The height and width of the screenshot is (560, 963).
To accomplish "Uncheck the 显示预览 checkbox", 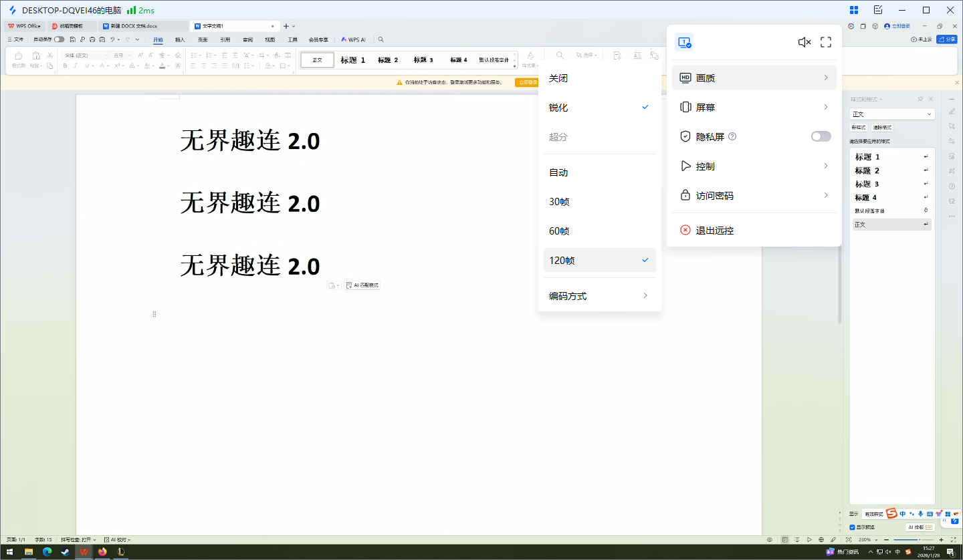I will [852, 527].
